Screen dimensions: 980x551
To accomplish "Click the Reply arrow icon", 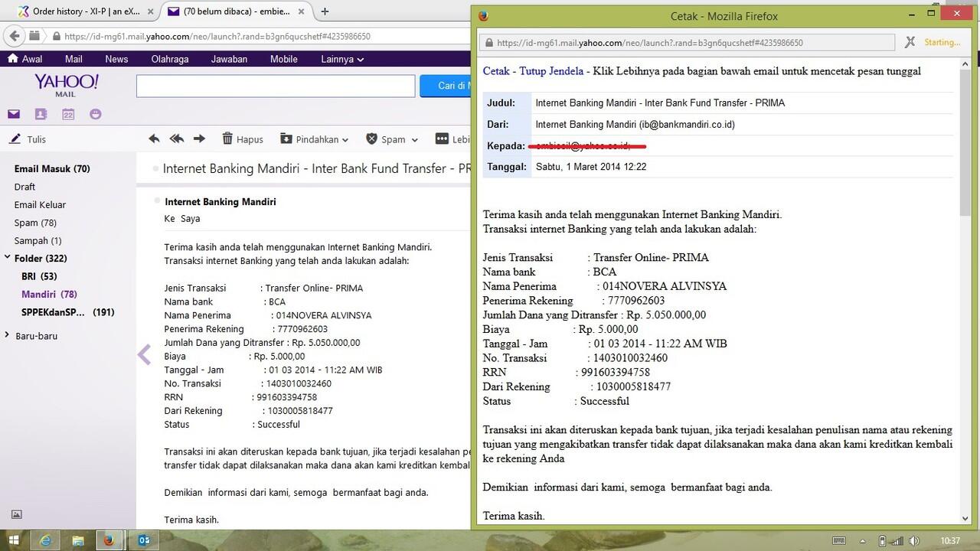I will pyautogui.click(x=154, y=139).
